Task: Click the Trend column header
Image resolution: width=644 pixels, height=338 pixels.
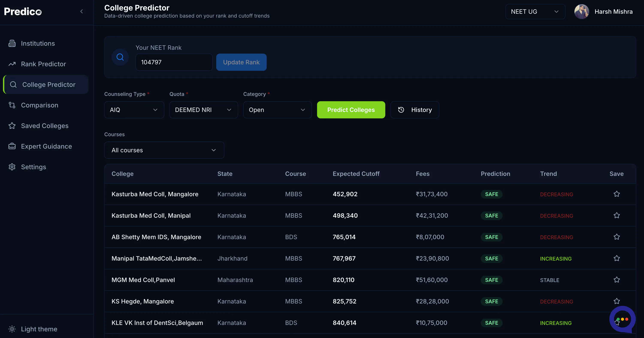Action: tap(548, 174)
